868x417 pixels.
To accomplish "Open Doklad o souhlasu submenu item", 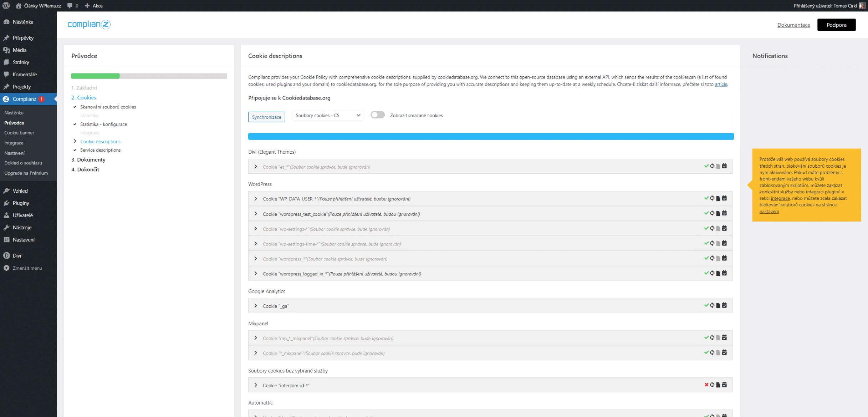I will 23,163.
